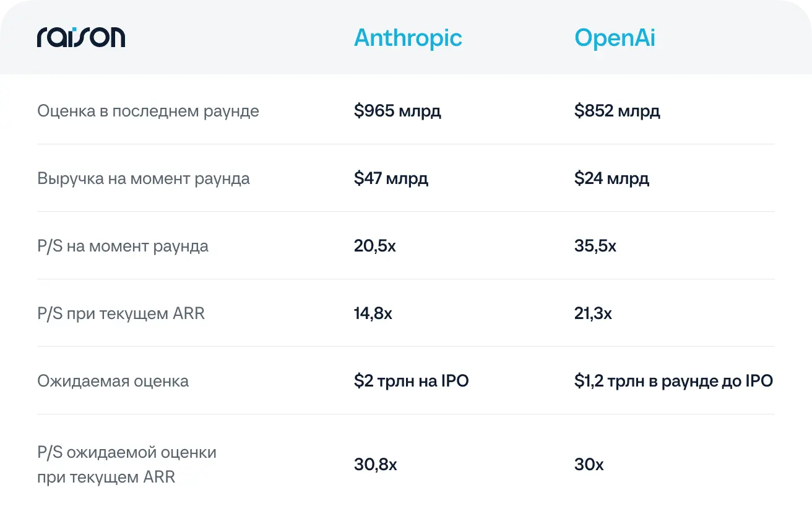Viewport: 812px width, 516px height.
Task: Click Anthropic's $965 млрд valuation
Action: (397, 112)
